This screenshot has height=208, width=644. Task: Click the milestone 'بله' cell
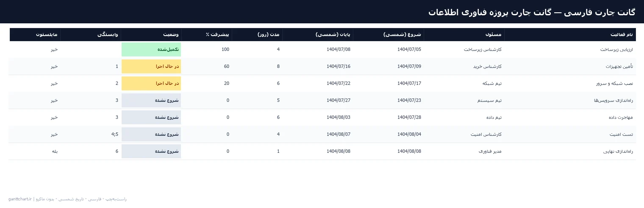55,152
